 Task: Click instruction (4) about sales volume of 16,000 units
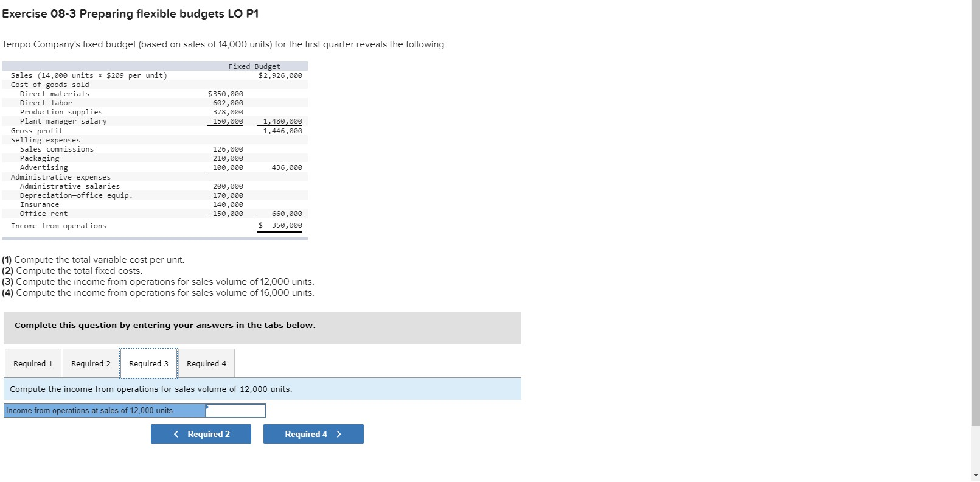pos(158,293)
